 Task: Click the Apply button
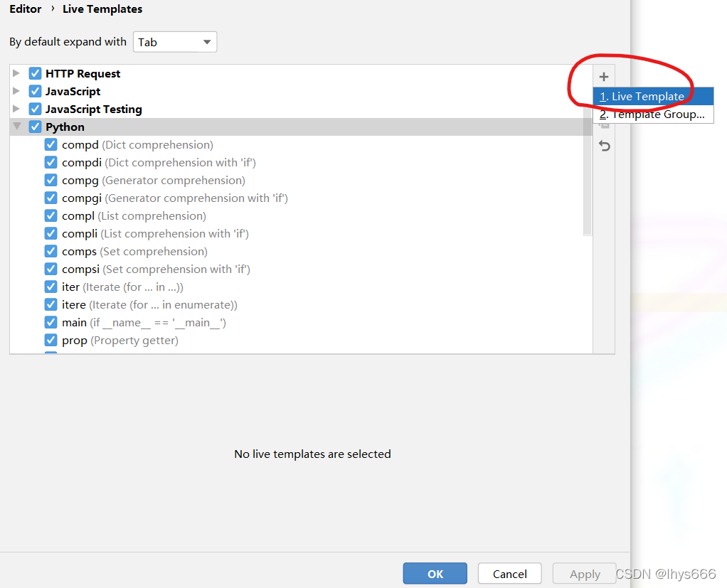tap(584, 574)
